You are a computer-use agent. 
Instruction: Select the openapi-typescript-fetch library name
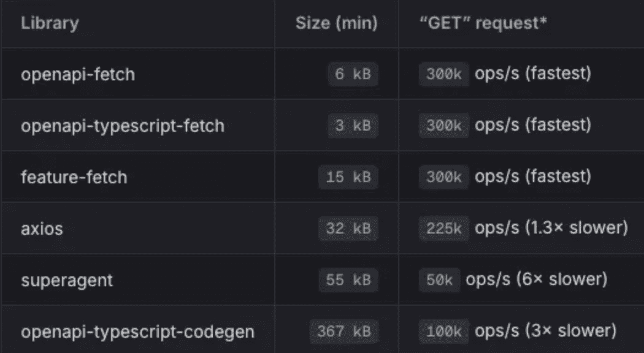point(123,126)
